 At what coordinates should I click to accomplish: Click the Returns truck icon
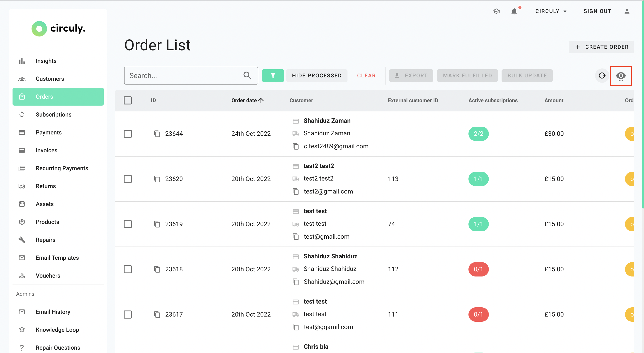[22, 186]
